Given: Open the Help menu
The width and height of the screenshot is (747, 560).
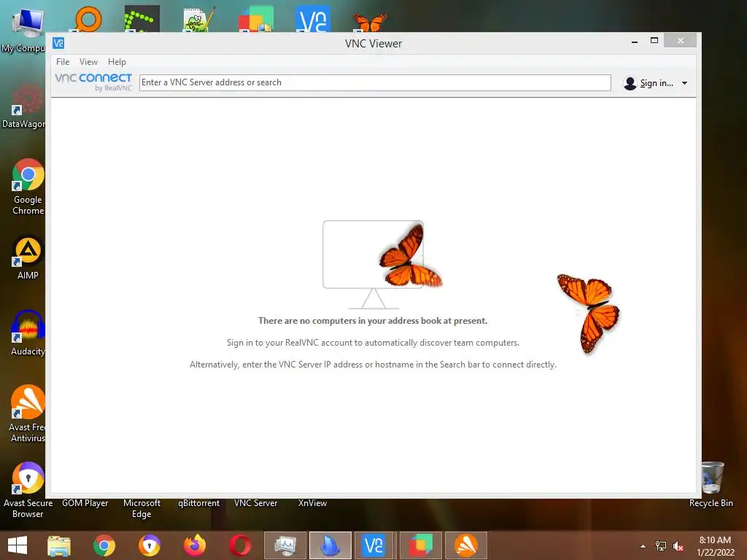Looking at the screenshot, I should [x=117, y=62].
